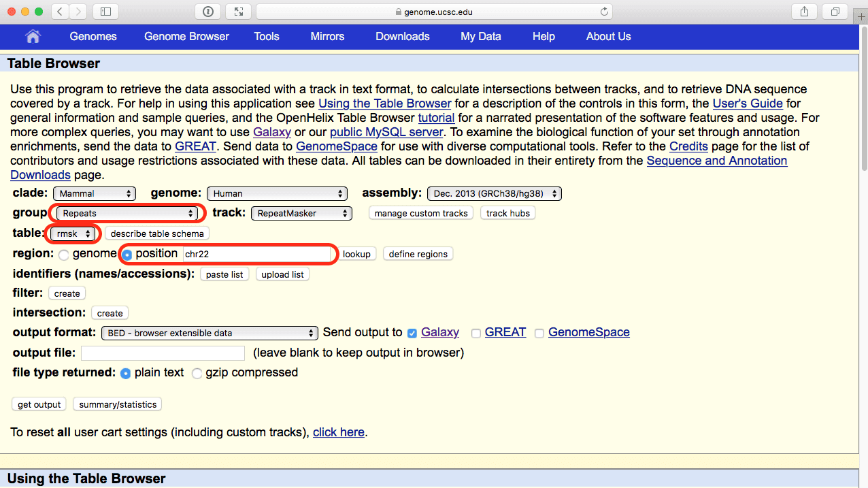
Task: Go back with Safari's back arrow
Action: (x=60, y=12)
